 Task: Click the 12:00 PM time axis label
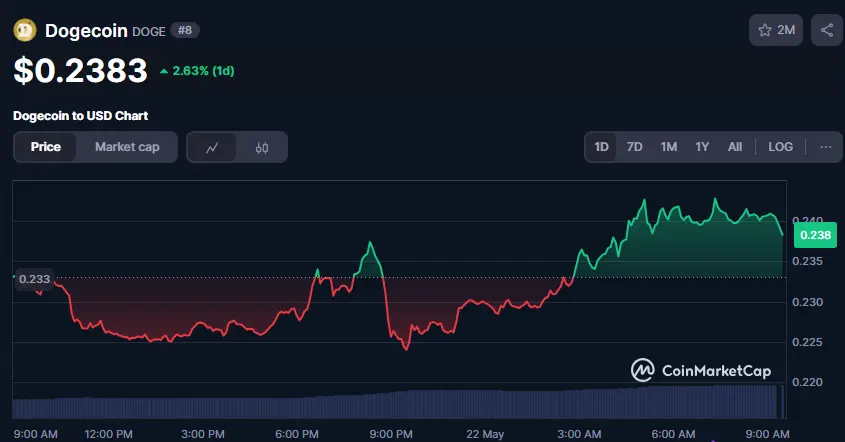(x=108, y=434)
